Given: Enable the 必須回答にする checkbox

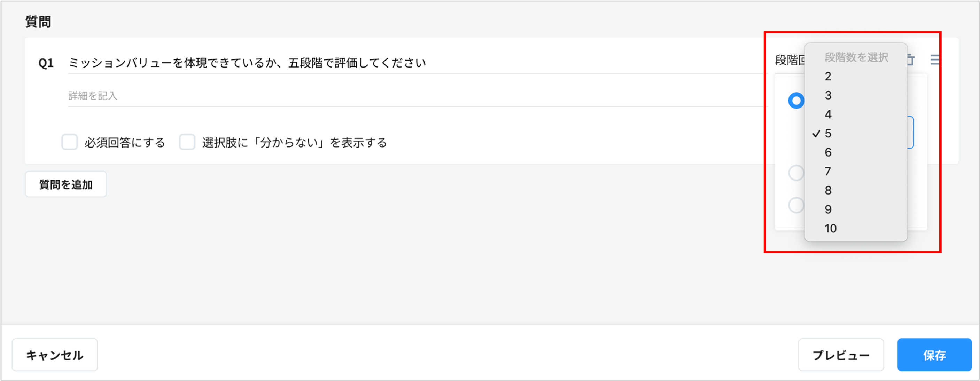Looking at the screenshot, I should click(70, 142).
